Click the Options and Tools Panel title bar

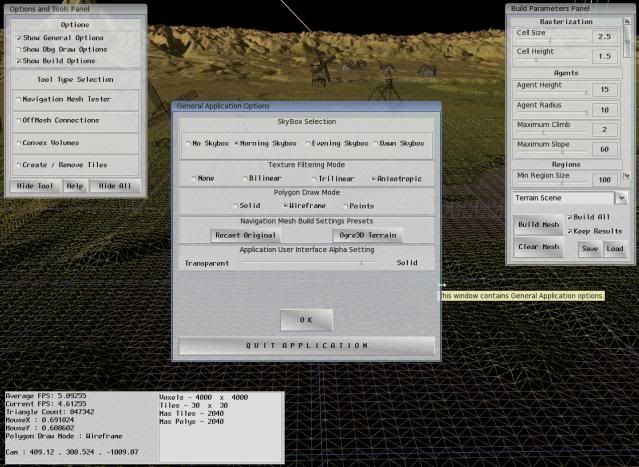[x=75, y=9]
